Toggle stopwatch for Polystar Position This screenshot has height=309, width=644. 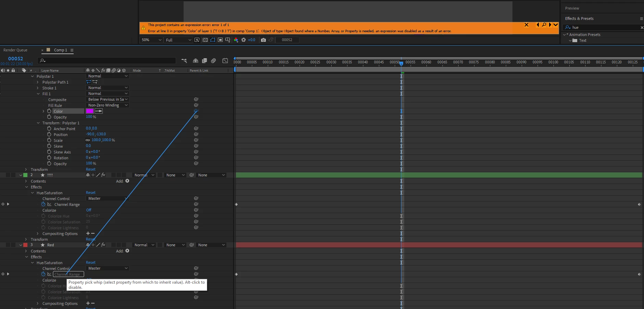[x=49, y=134]
